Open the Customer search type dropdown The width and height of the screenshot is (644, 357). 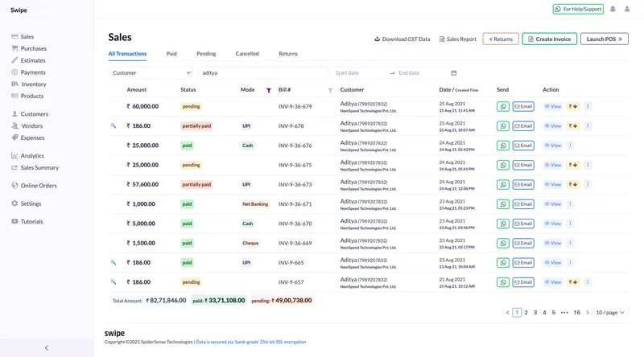pos(151,73)
